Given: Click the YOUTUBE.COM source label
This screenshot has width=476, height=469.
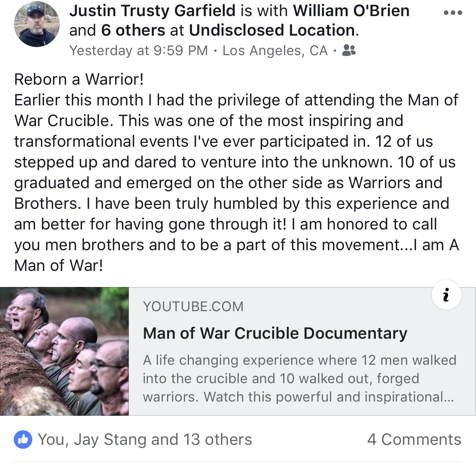Looking at the screenshot, I should [x=193, y=307].
